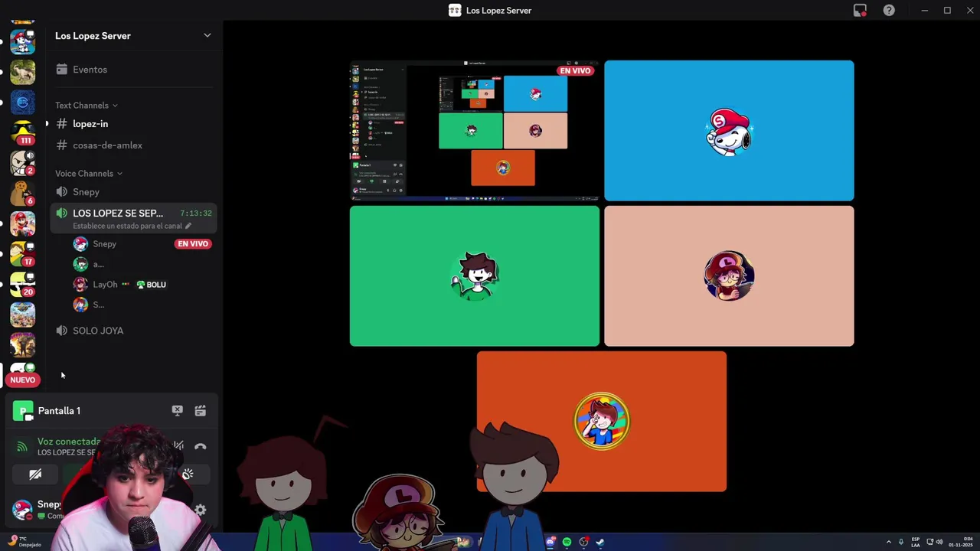
Task: Toggle noise suppression in the voice panel
Action: (178, 445)
